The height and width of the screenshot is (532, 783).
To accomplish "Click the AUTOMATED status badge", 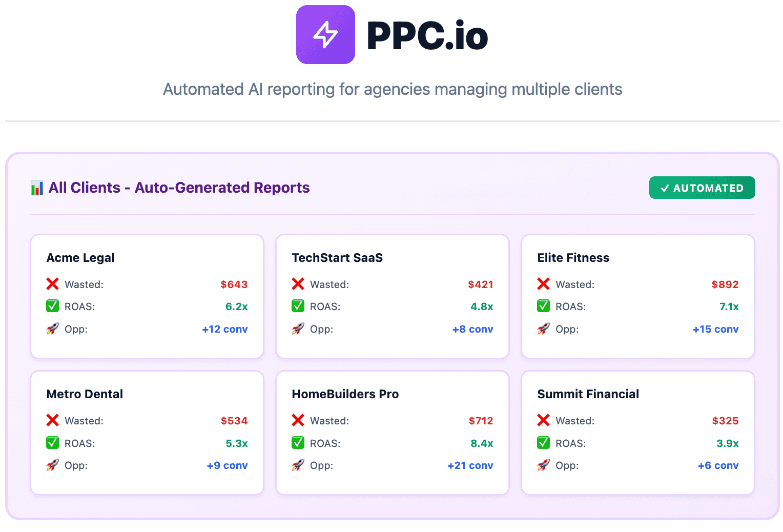I will [x=702, y=188].
